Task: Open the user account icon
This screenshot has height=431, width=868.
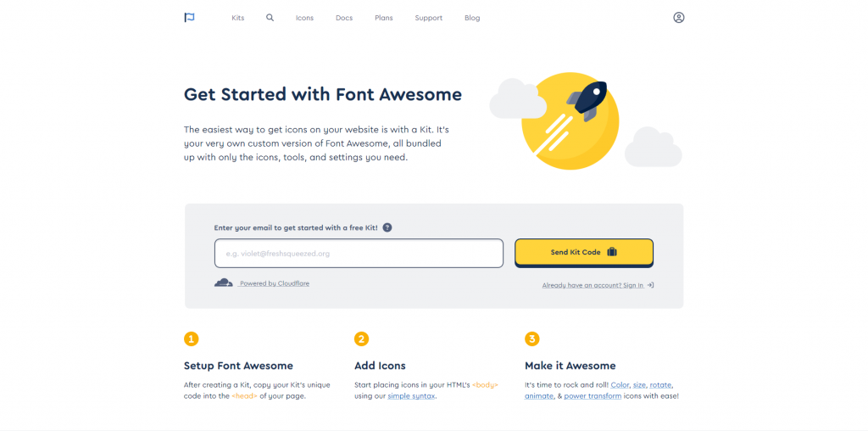Action: (679, 18)
